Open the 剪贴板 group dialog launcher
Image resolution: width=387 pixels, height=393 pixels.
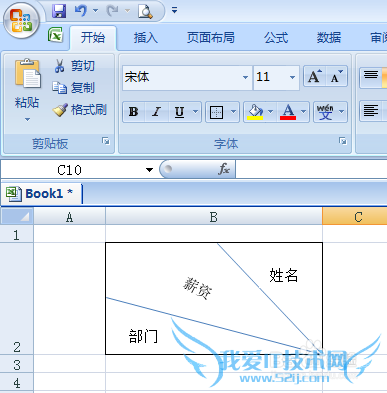point(106,141)
